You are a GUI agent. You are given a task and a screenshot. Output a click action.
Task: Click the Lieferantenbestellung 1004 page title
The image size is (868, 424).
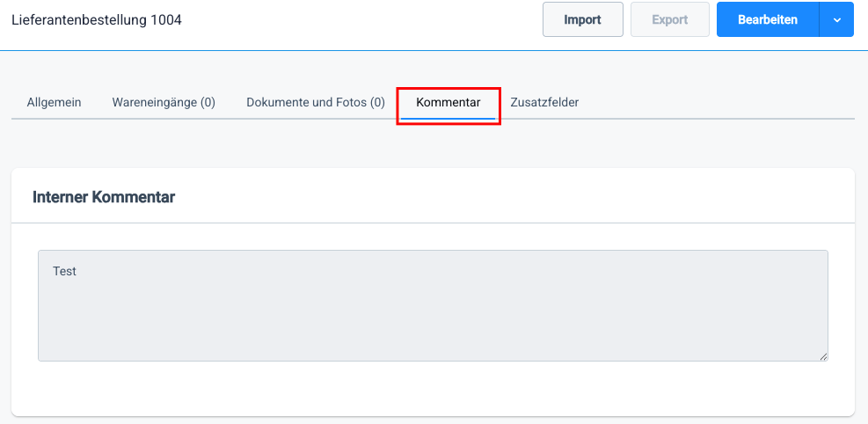[97, 19]
